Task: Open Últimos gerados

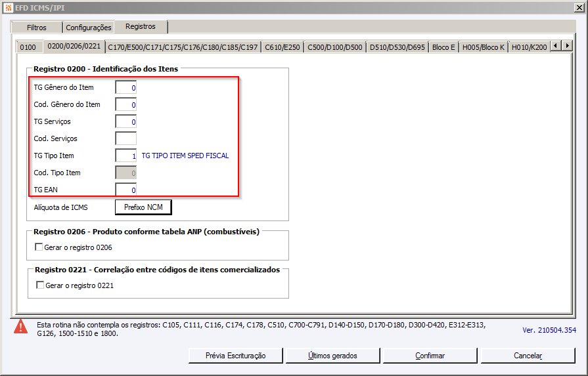Action: (x=332, y=356)
